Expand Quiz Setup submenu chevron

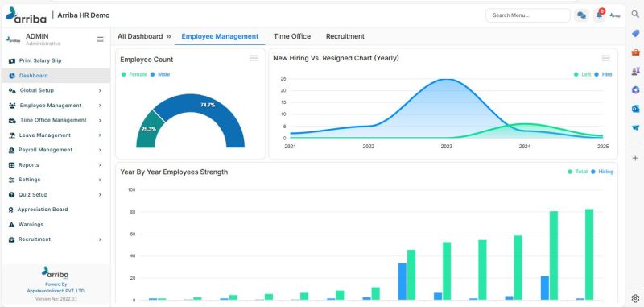pyautogui.click(x=100, y=195)
